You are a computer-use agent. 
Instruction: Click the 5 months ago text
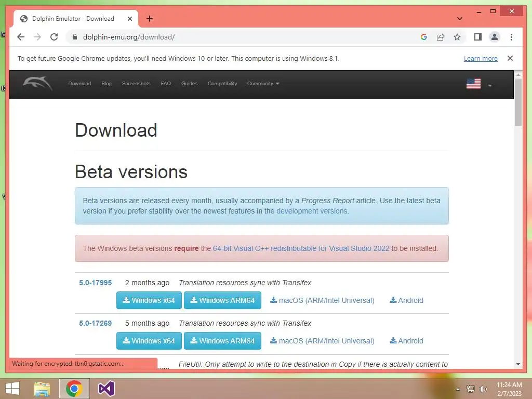coord(147,323)
